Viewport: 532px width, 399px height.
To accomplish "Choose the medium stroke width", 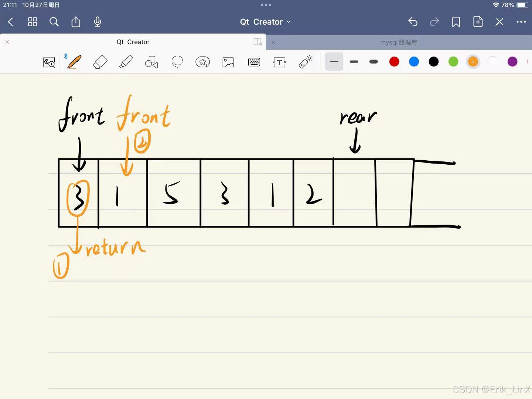I will [x=354, y=62].
